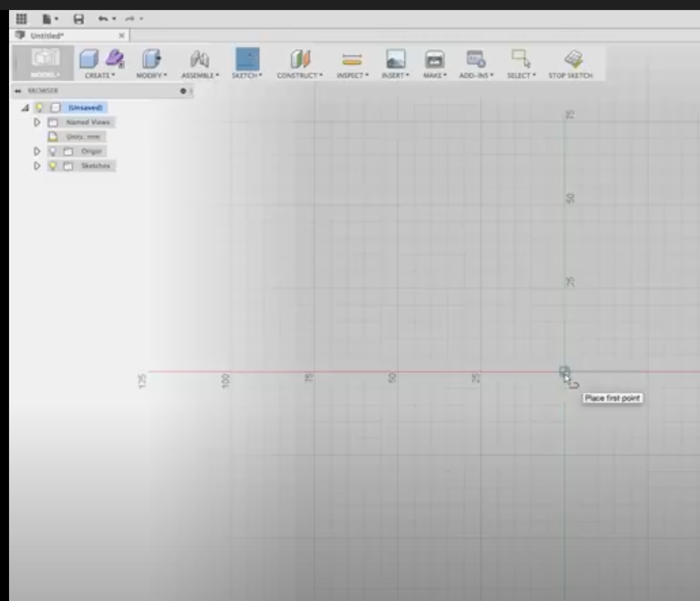The image size is (700, 601).
Task: Click the Make 3D print icon
Action: click(434, 59)
